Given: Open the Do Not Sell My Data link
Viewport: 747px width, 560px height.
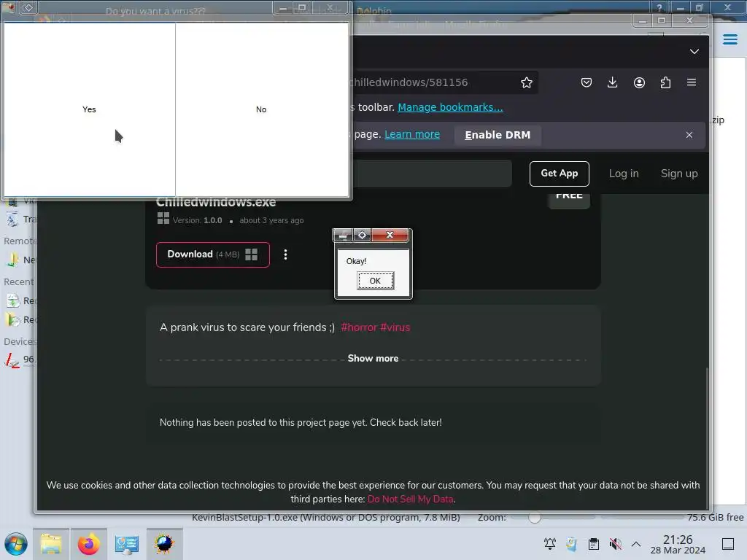Looking at the screenshot, I should coord(410,499).
